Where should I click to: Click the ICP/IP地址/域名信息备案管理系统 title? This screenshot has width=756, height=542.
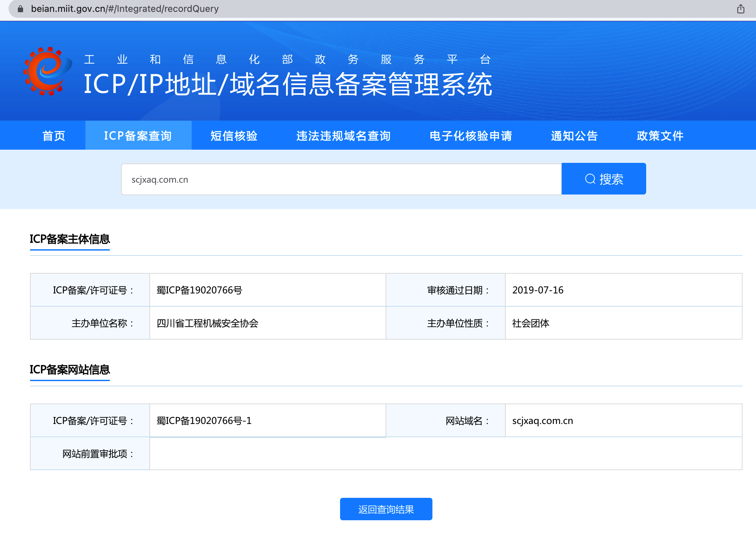(287, 85)
